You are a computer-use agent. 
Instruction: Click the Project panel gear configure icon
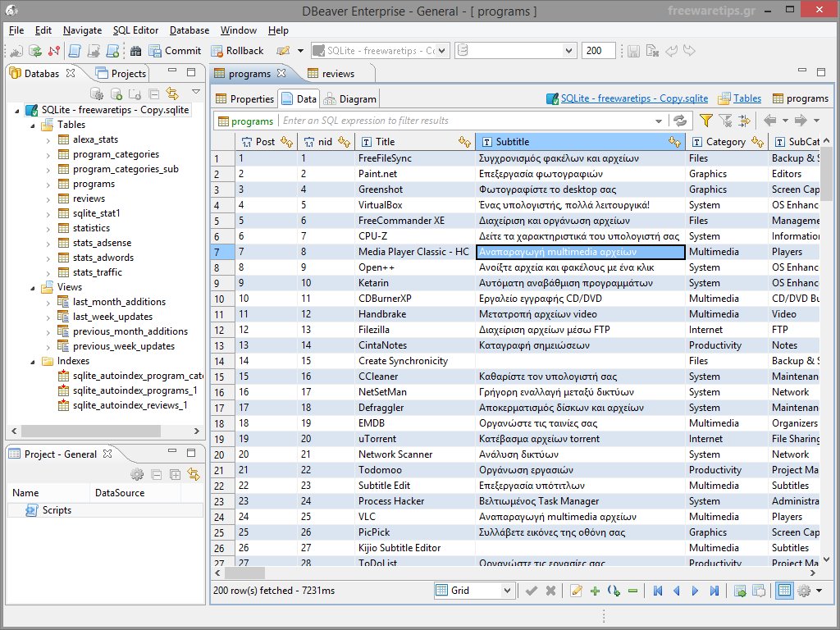pos(137,474)
